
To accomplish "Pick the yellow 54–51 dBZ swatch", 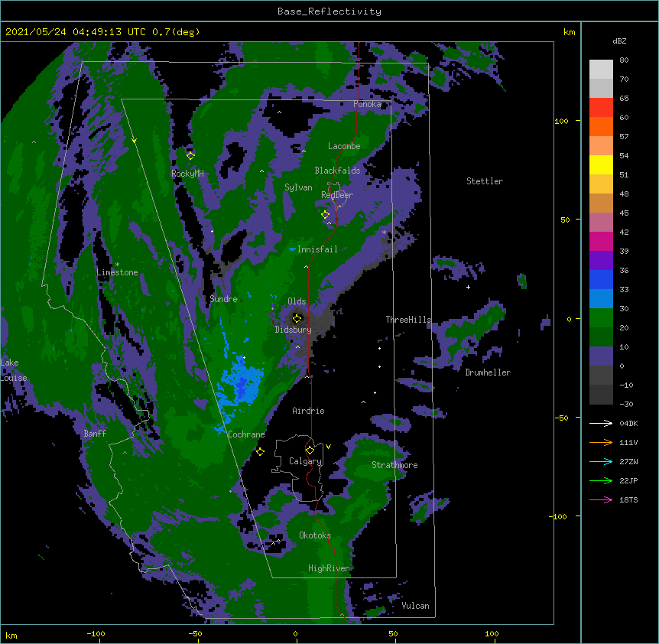I will (x=601, y=164).
